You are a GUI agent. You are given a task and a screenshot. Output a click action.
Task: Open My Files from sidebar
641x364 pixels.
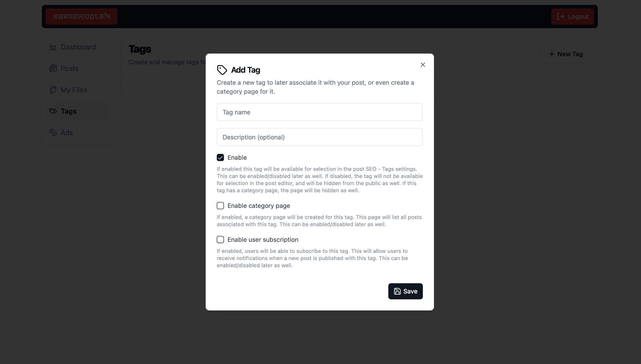click(74, 90)
